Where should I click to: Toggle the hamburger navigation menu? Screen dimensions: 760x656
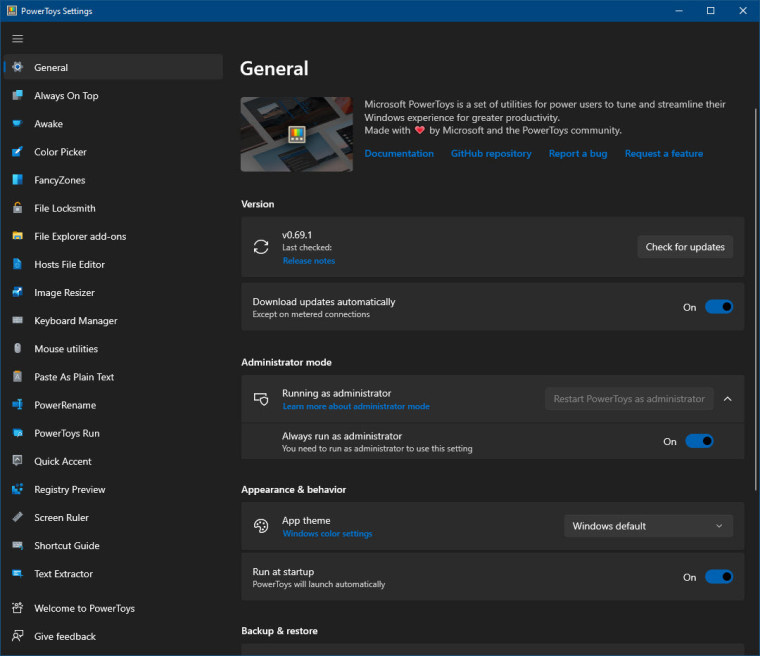pyautogui.click(x=17, y=39)
